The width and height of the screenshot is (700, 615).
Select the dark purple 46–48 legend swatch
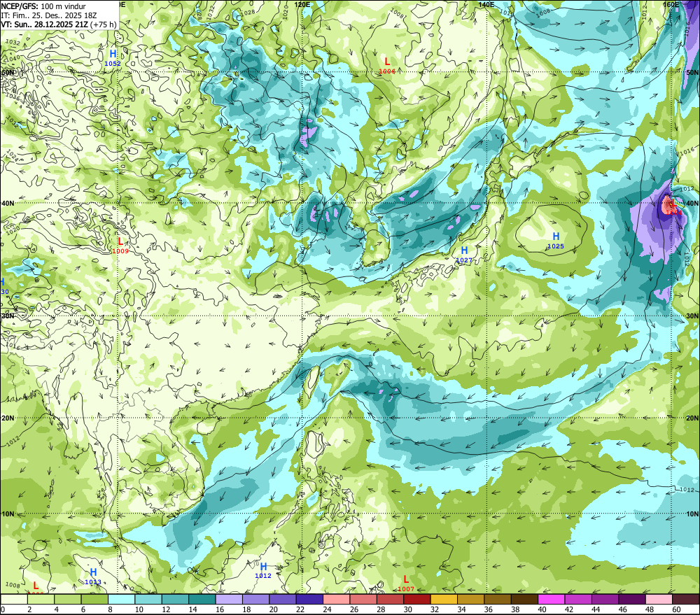point(633,599)
